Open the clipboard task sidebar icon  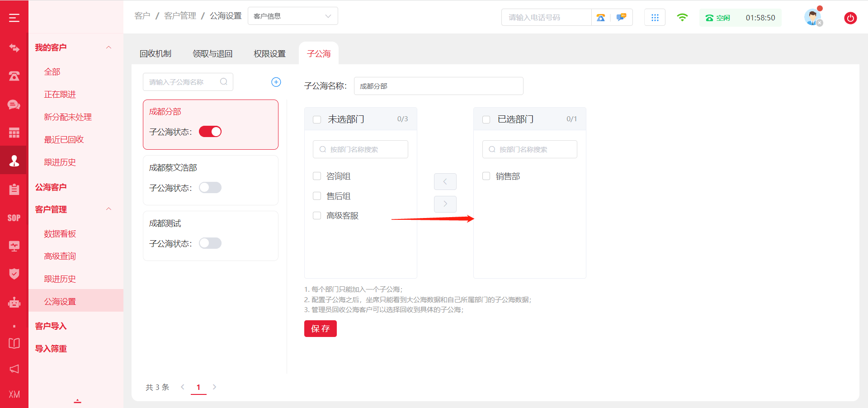point(14,189)
